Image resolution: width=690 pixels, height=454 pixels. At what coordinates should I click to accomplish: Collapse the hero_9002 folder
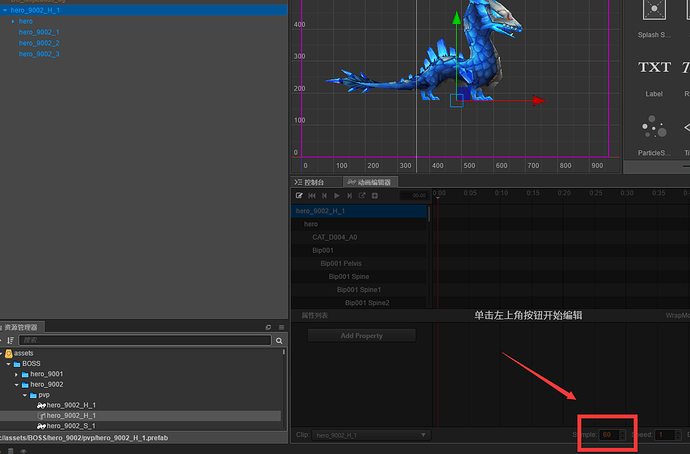16,384
